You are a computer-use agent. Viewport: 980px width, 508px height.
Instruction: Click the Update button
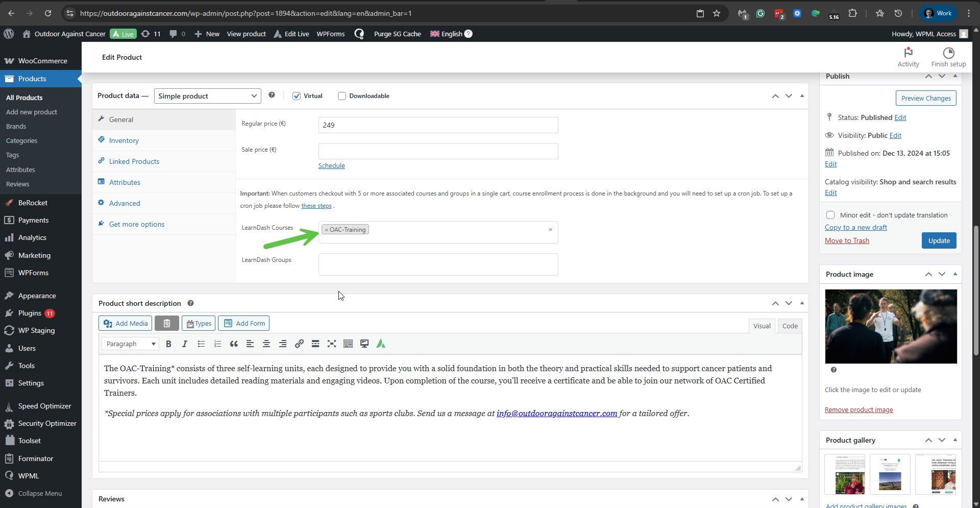(x=939, y=240)
